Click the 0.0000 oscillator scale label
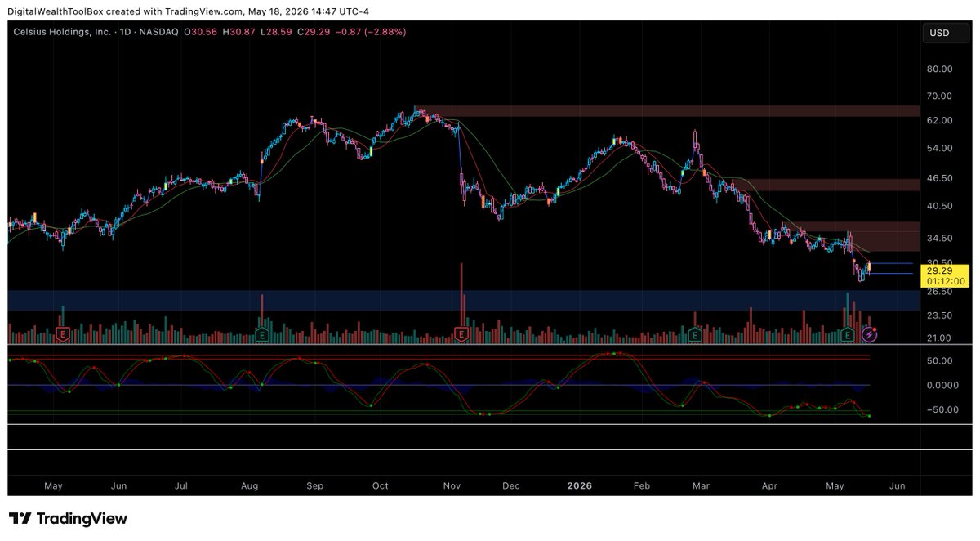The width and height of the screenshot is (980, 541). [941, 385]
